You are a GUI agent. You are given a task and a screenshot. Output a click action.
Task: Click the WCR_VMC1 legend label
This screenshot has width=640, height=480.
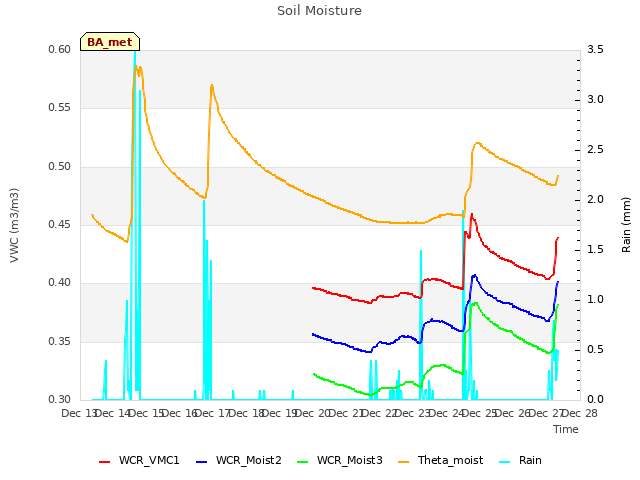(x=149, y=460)
